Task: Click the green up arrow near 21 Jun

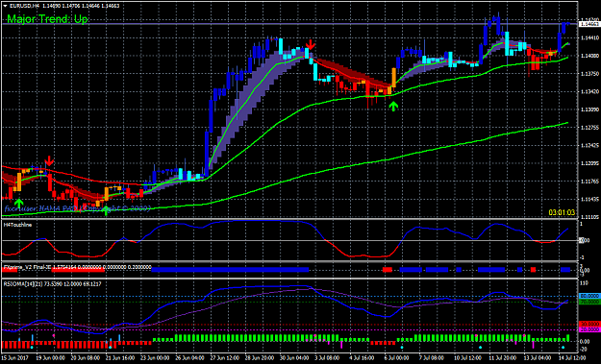Action: click(106, 210)
